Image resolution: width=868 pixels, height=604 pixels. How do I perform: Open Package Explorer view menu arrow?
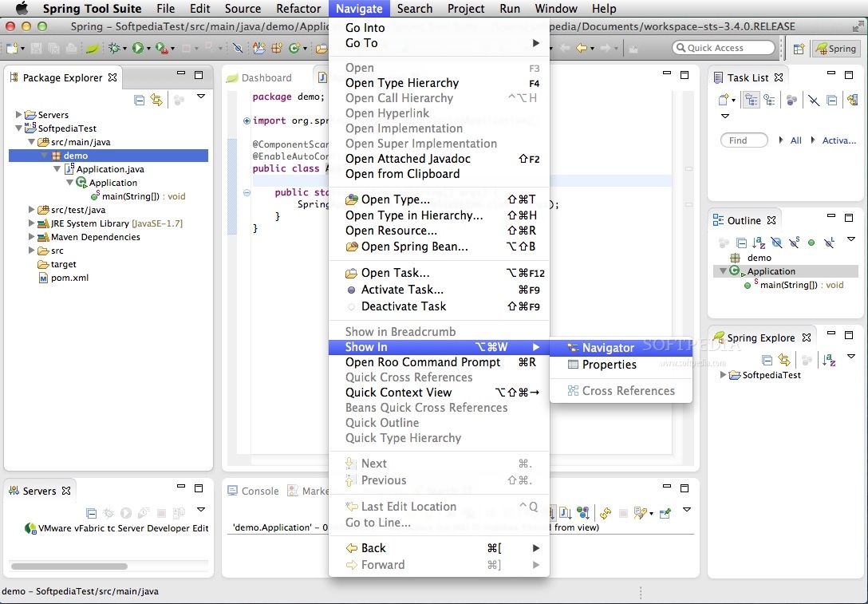pyautogui.click(x=201, y=97)
